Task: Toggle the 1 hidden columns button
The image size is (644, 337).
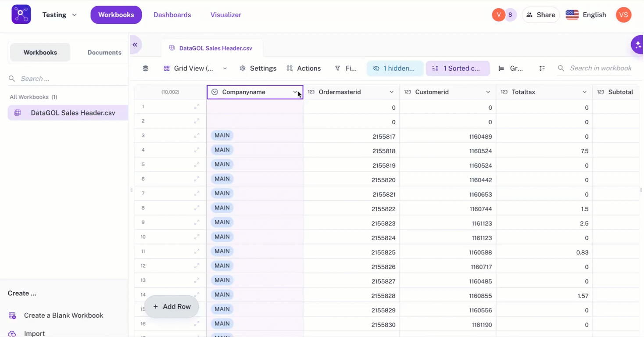Action: [x=395, y=68]
